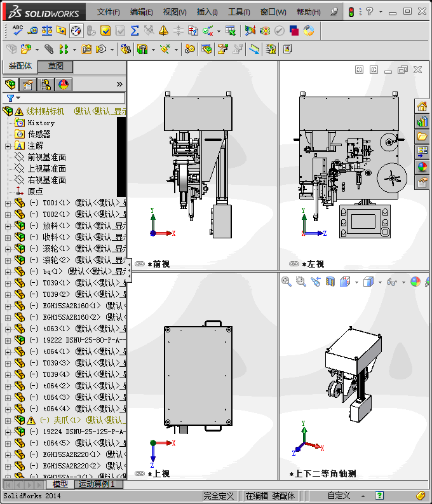This screenshot has width=432, height=504.
Task: Open the Display Style dropdown arrow
Action: [x=380, y=283]
